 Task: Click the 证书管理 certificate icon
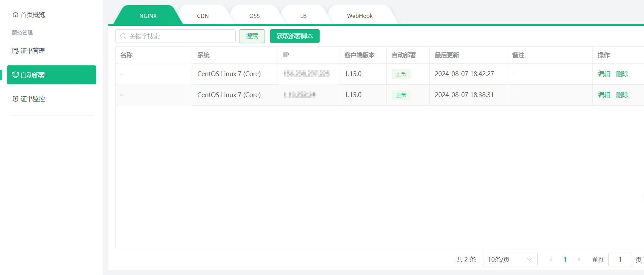click(x=15, y=51)
